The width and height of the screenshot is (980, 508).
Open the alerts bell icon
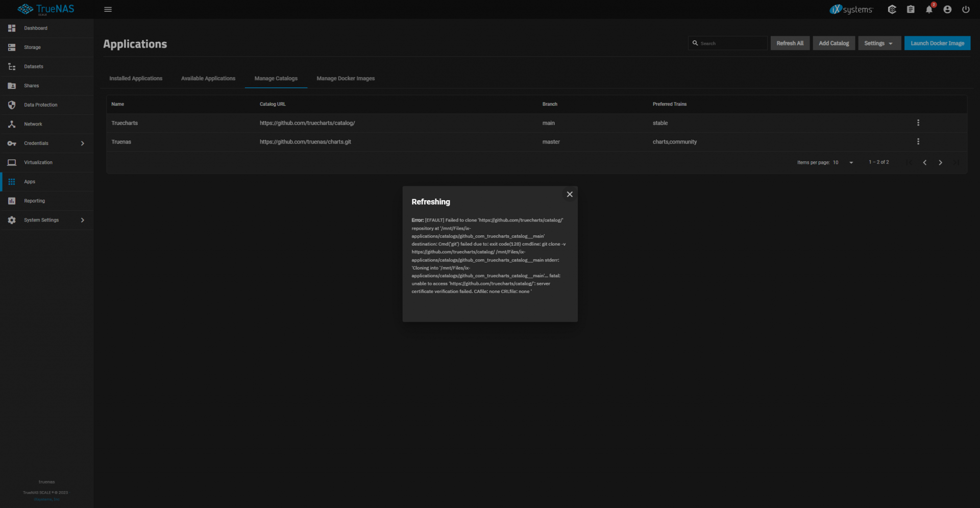tap(929, 9)
